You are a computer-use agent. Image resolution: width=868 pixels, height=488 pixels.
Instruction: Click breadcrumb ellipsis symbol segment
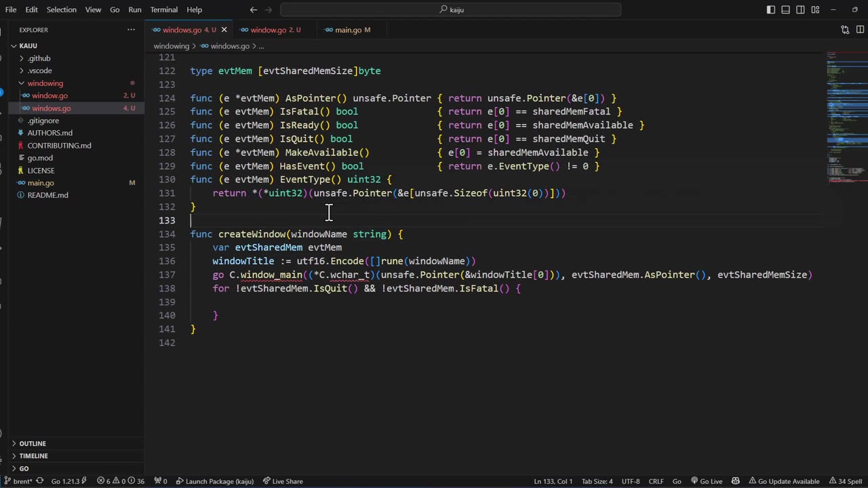(x=261, y=46)
